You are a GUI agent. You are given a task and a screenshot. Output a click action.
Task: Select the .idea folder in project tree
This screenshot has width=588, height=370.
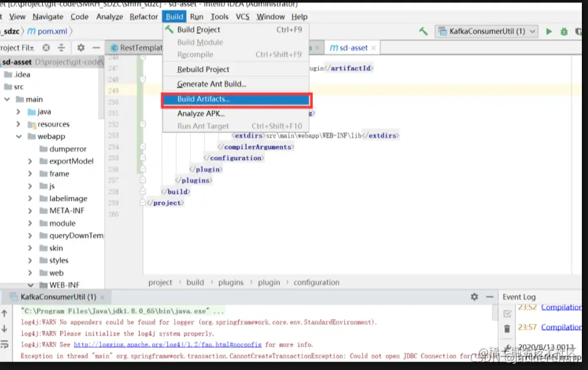coord(17,75)
